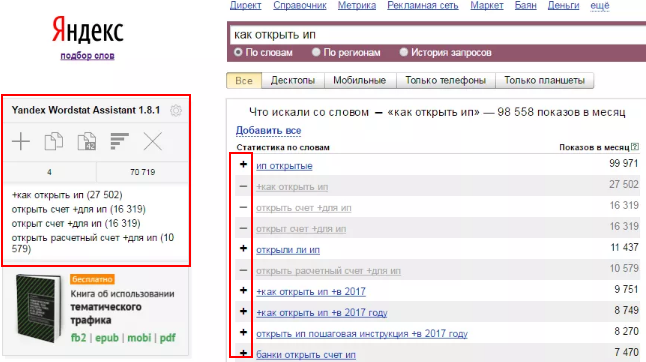The width and height of the screenshot is (646, 362).
Task: Open "открыть ип пошаговая инструкция" link
Action: 362,334
